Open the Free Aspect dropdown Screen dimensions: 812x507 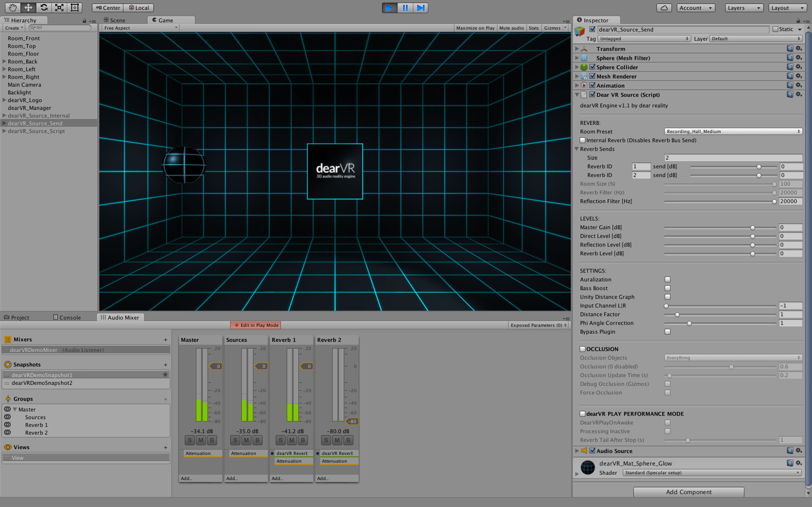(x=140, y=28)
